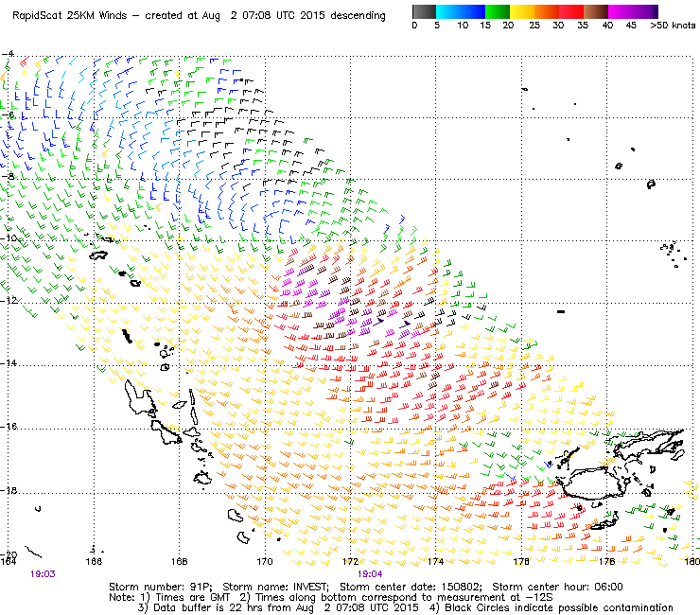Click the 'RapidScat 25KM Winds' title text
700x615 pixels.
click(70, 16)
